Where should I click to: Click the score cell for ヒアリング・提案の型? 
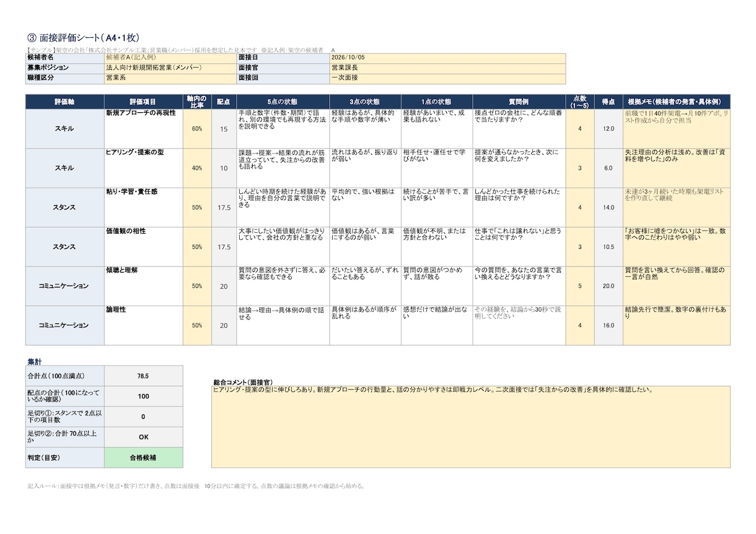point(580,168)
